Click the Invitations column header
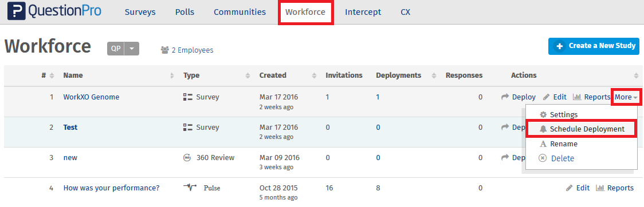Image resolution: width=644 pixels, height=207 pixels. point(344,75)
